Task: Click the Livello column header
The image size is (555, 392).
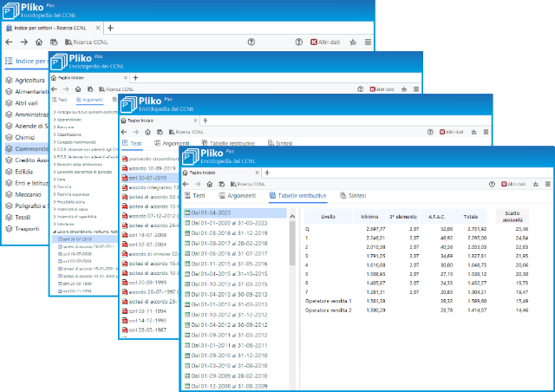Action: pyautogui.click(x=328, y=216)
